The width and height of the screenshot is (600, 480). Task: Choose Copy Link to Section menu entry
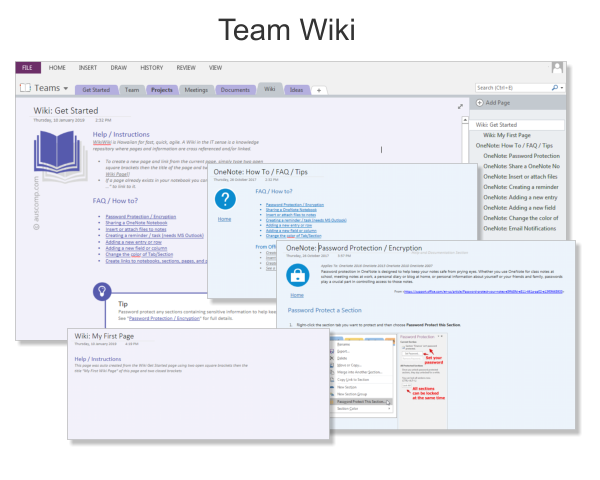tap(353, 380)
